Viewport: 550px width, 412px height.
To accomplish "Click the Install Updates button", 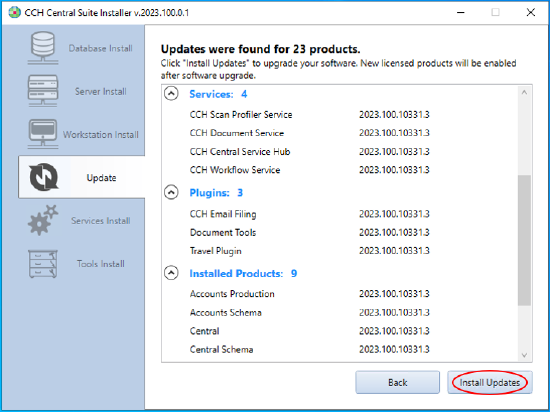I will coord(490,382).
